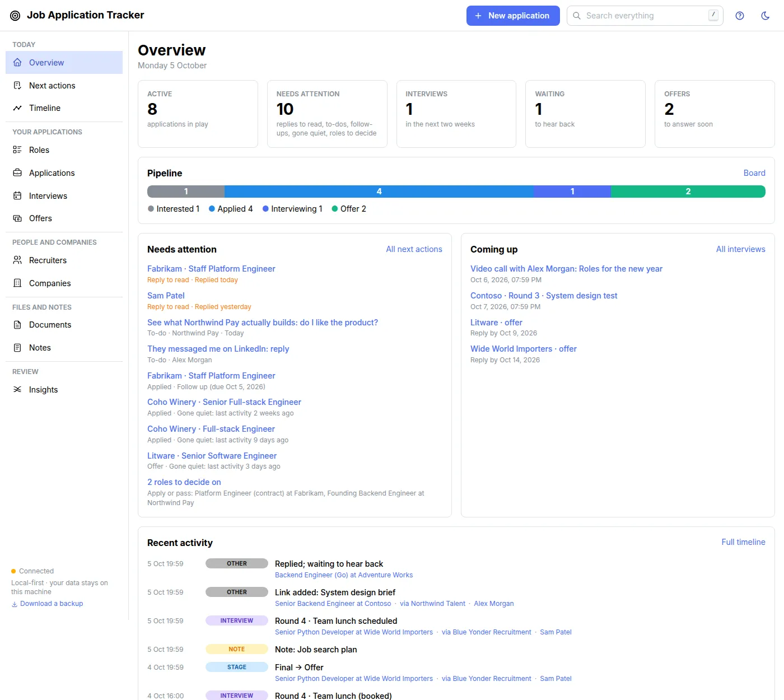Viewport: 784px width, 700px height.
Task: Open the Full timeline link
Action: point(743,542)
